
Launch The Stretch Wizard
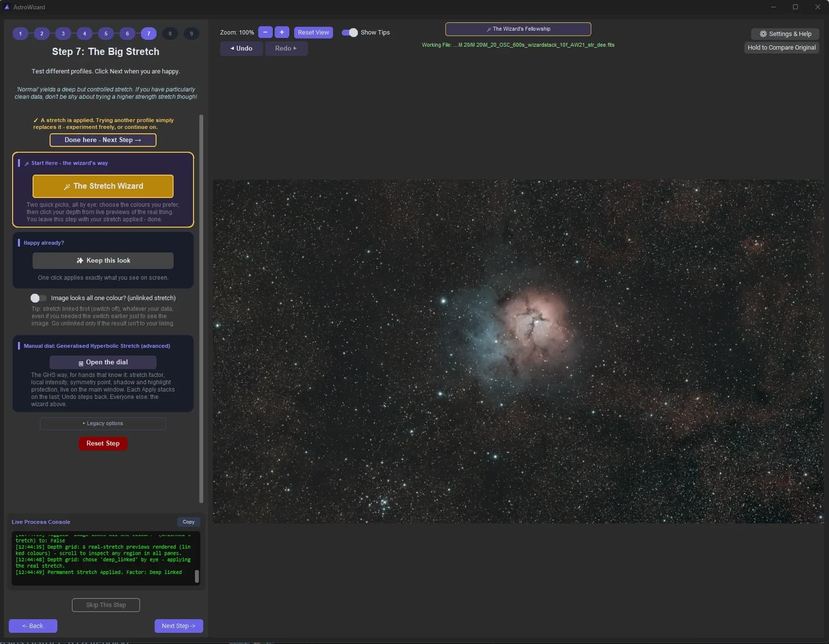click(x=103, y=186)
